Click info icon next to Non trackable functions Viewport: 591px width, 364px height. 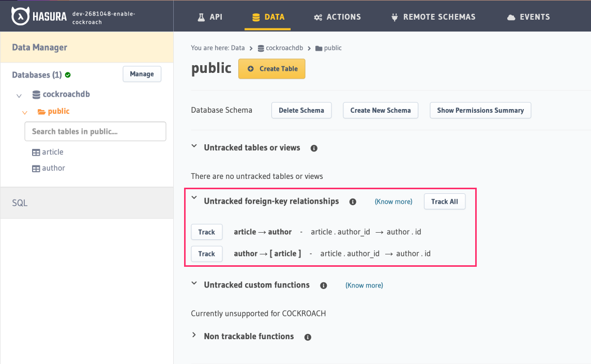click(x=308, y=337)
